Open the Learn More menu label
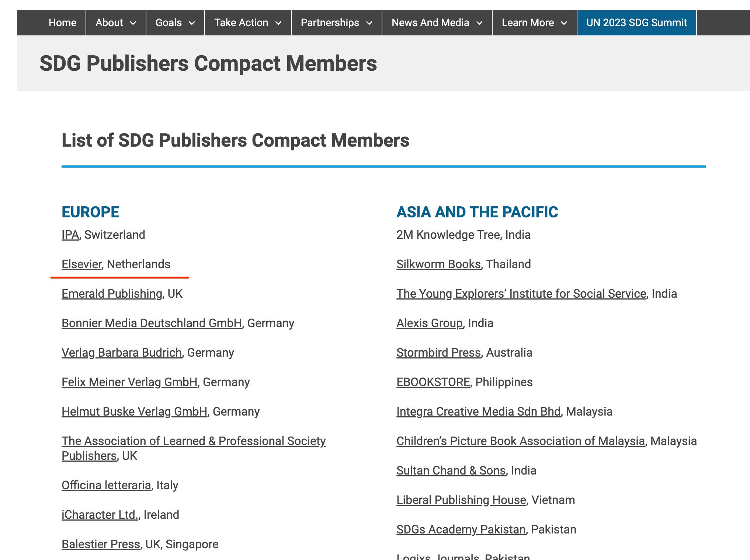The image size is (750, 560). [x=528, y=23]
